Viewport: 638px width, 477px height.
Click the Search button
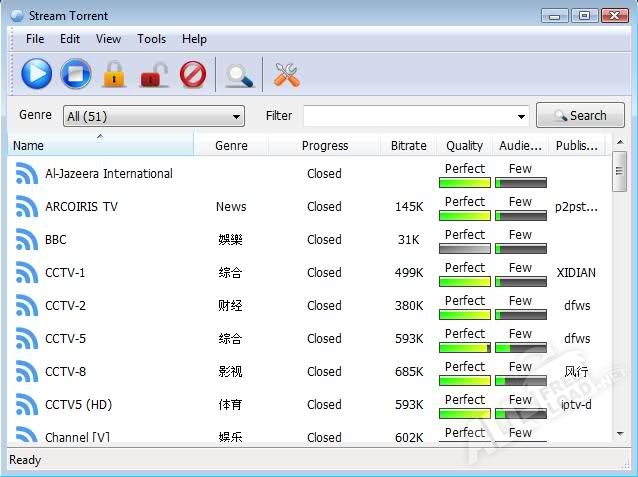[580, 116]
